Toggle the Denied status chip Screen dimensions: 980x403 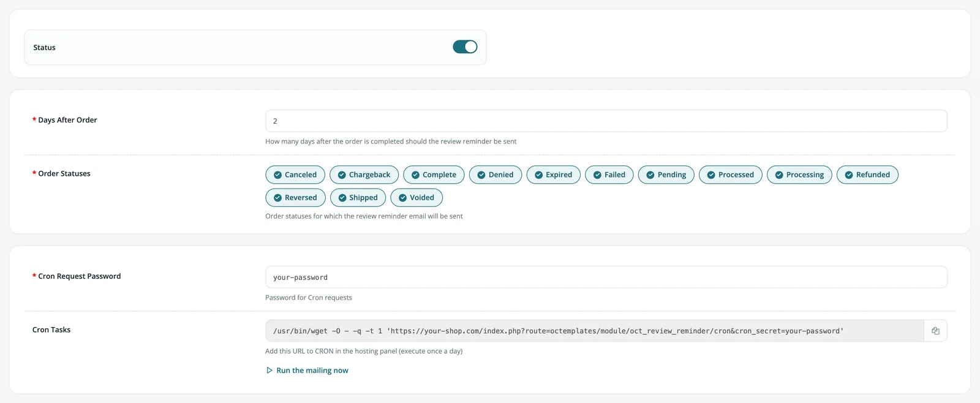[x=496, y=175]
